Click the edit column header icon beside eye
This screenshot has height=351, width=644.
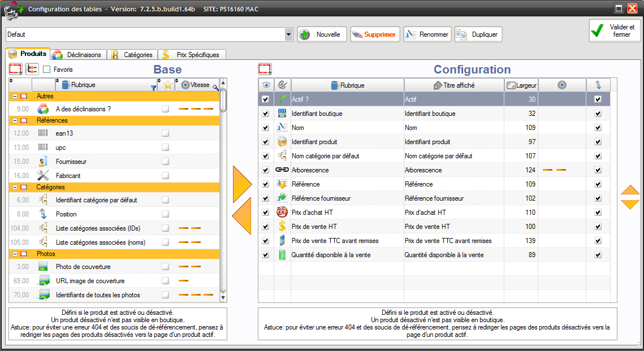[x=282, y=85]
